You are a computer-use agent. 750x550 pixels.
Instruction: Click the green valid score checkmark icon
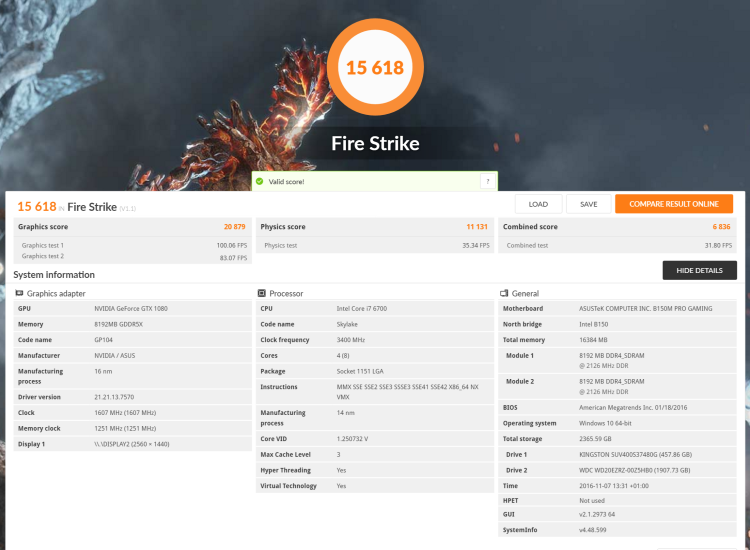coord(260,181)
